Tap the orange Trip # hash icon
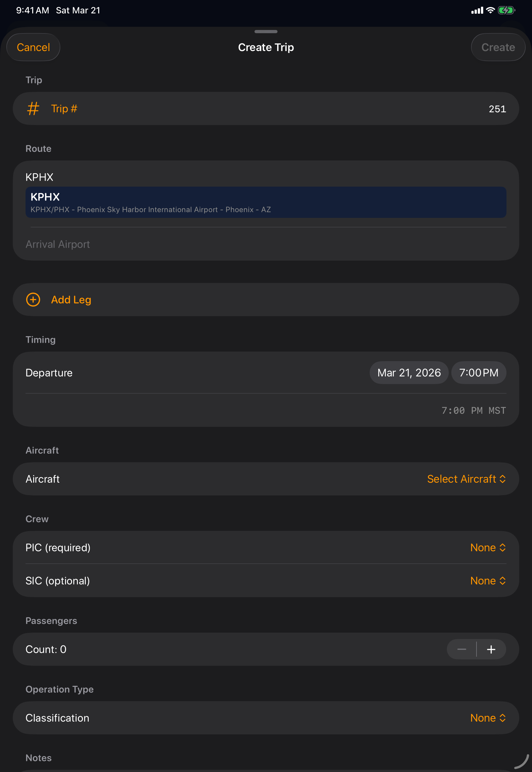The height and width of the screenshot is (772, 532). point(33,108)
